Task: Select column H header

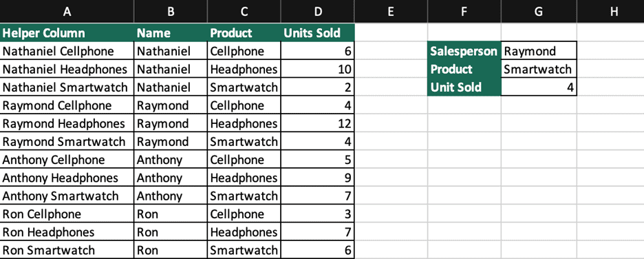Action: coord(610,12)
